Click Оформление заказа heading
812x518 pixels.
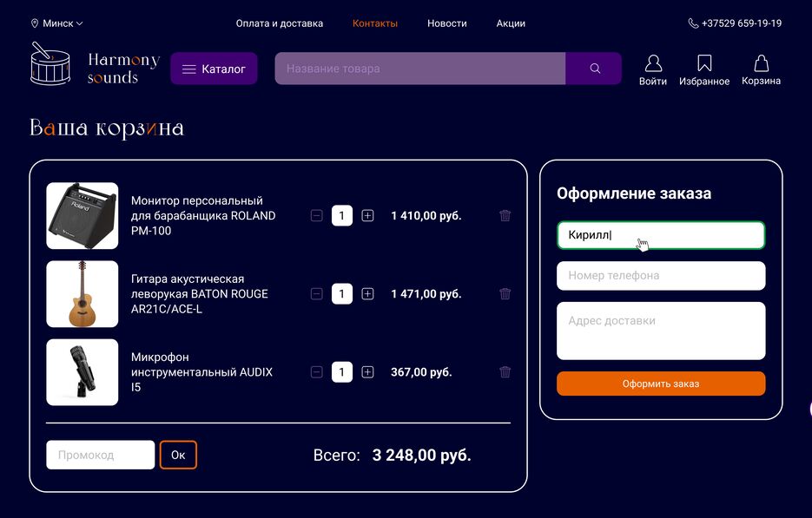coord(634,193)
